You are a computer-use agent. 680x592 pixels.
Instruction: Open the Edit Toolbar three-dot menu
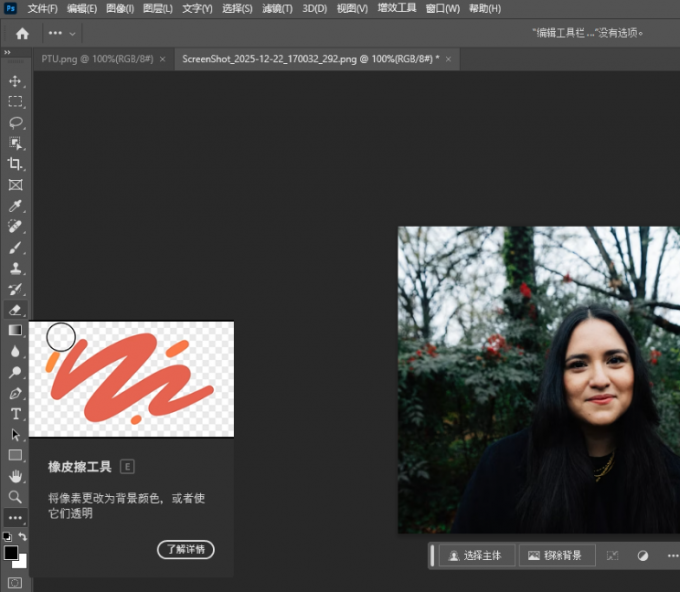tap(15, 518)
